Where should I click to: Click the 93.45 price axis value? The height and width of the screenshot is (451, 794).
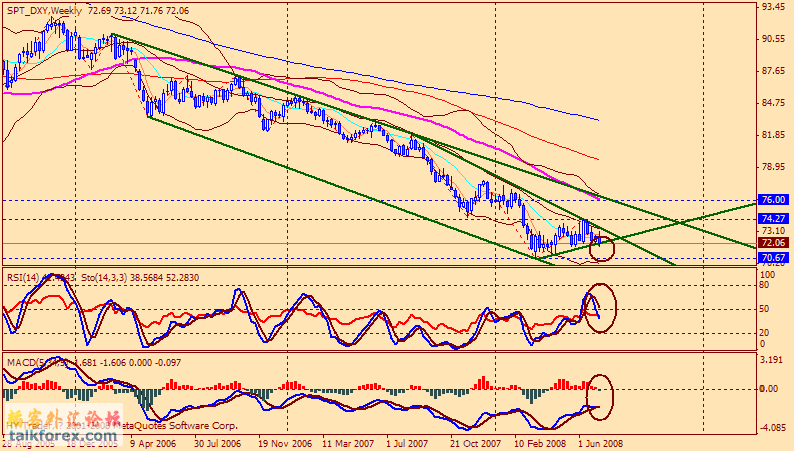[x=773, y=7]
